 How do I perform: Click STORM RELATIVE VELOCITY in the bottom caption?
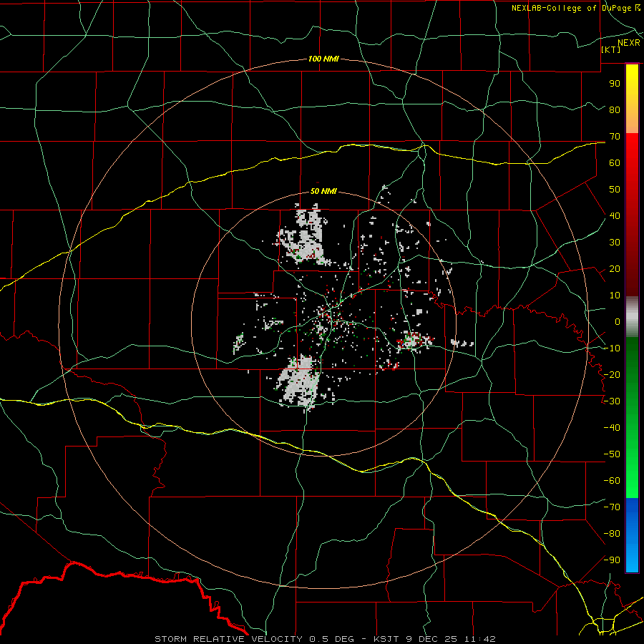click(x=229, y=639)
